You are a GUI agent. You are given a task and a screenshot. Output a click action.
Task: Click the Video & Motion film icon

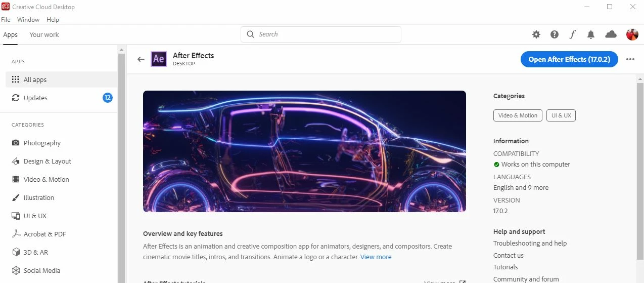point(16,179)
